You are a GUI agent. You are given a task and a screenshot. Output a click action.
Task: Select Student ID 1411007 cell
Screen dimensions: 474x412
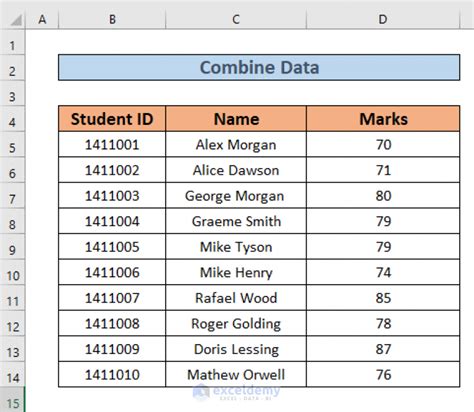point(112,298)
